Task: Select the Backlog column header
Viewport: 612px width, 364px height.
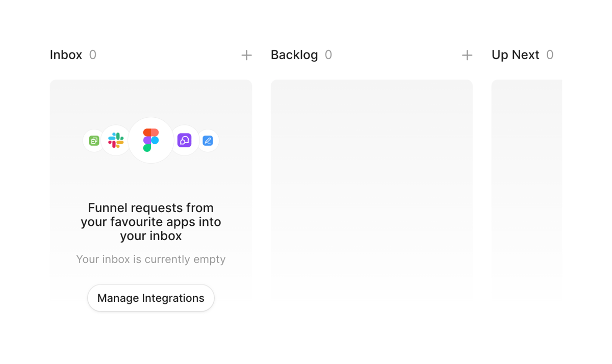Action: point(295,55)
